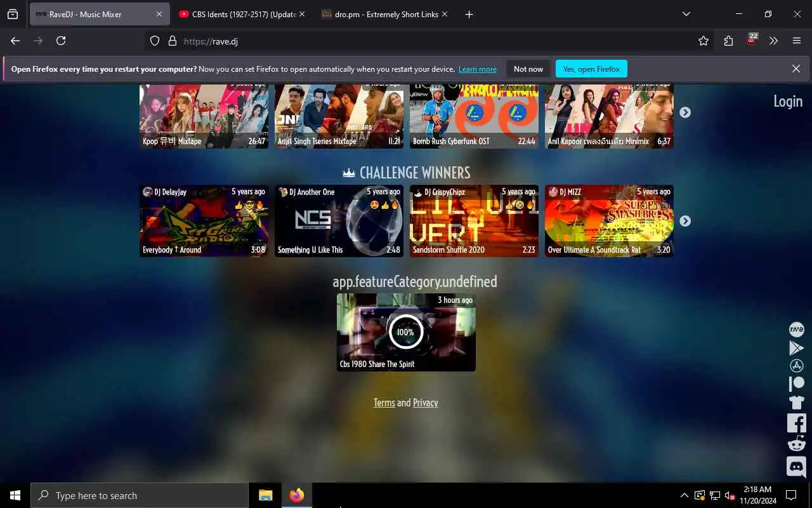Open a new browser tab with plus
The height and width of the screenshot is (508, 812).
pos(469,14)
